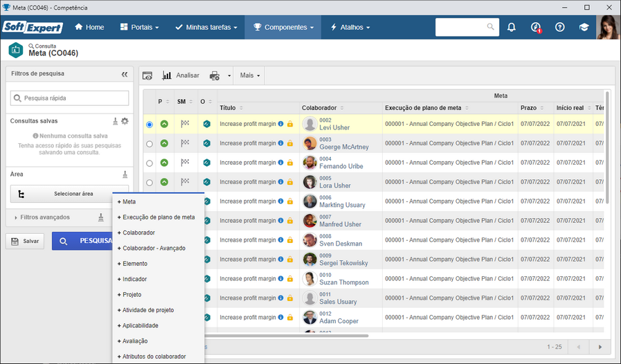Add the Meta filter from popup menu
The height and width of the screenshot is (364, 621).
point(127,201)
